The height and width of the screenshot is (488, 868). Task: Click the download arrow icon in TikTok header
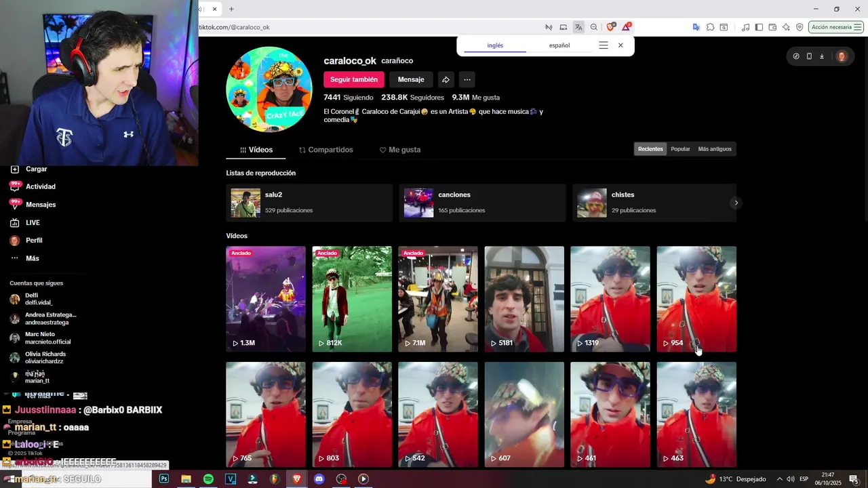pyautogui.click(x=822, y=56)
